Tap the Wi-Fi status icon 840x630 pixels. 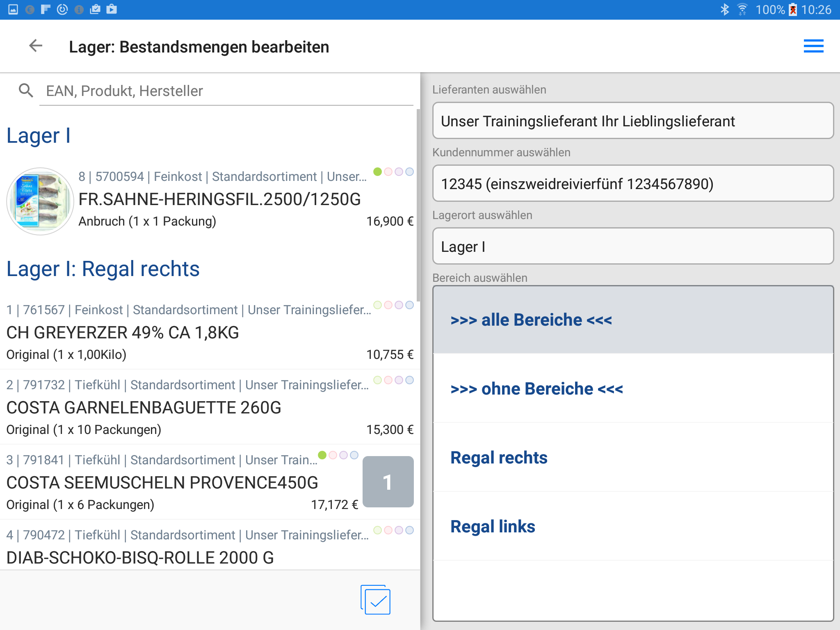pyautogui.click(x=742, y=9)
